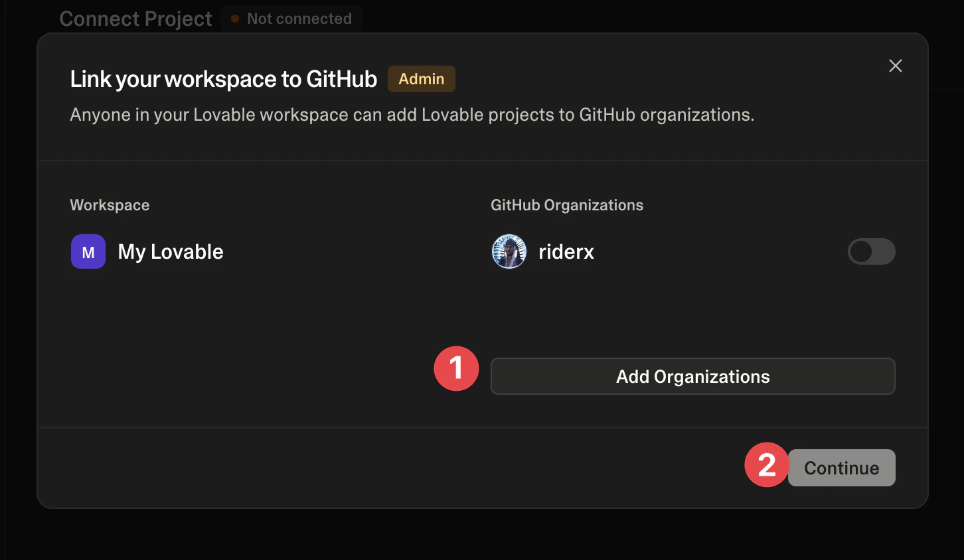Screen dimensions: 964x560
Task: Enable the riderx organization toggle switch
Action: [871, 251]
